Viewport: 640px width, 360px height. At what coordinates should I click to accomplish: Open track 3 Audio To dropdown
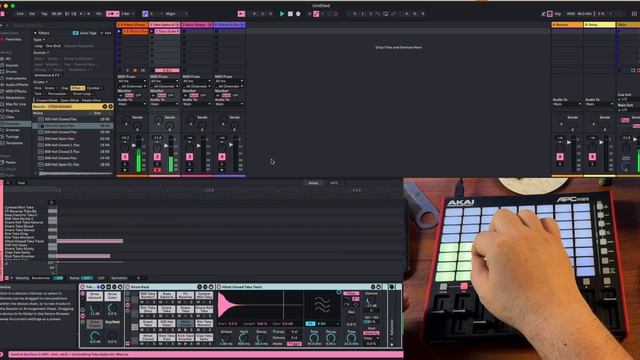coord(197,104)
